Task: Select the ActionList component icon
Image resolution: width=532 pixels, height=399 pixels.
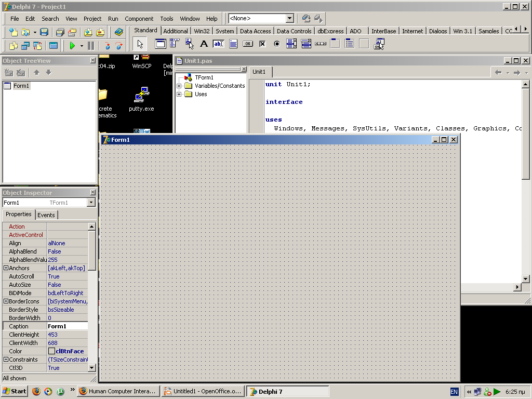Action: pyautogui.click(x=379, y=44)
